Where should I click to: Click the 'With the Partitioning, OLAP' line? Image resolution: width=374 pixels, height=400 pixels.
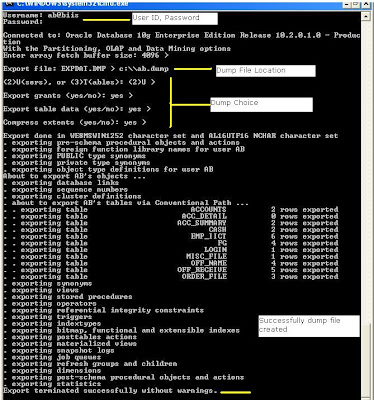click(117, 49)
